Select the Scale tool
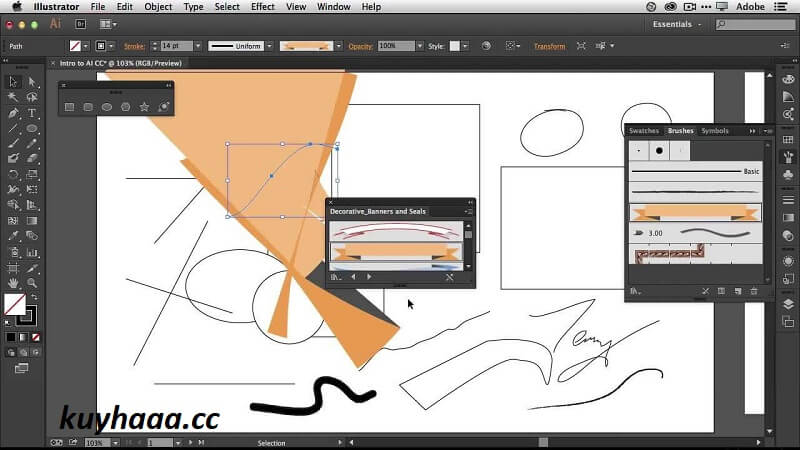Image resolution: width=800 pixels, height=450 pixels. pyautogui.click(x=32, y=174)
